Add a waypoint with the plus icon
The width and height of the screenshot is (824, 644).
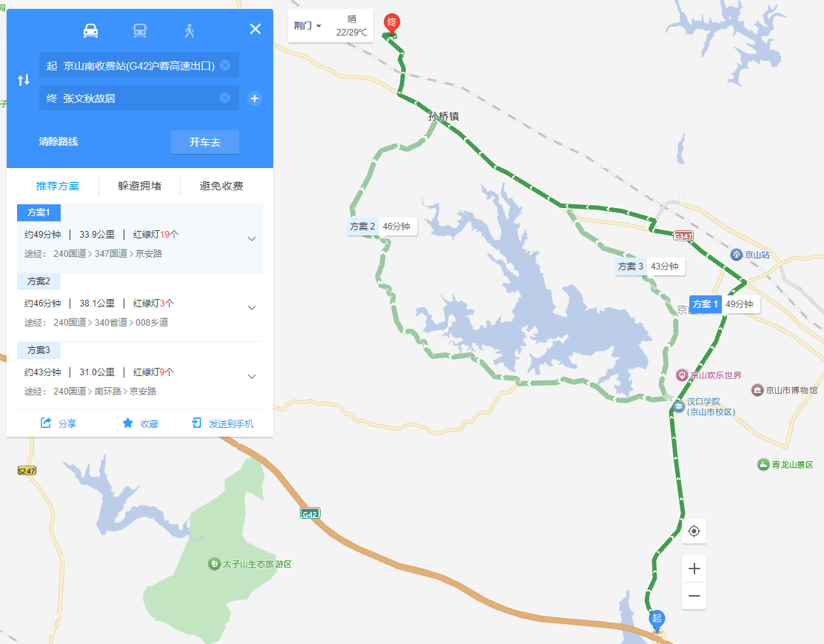point(255,98)
